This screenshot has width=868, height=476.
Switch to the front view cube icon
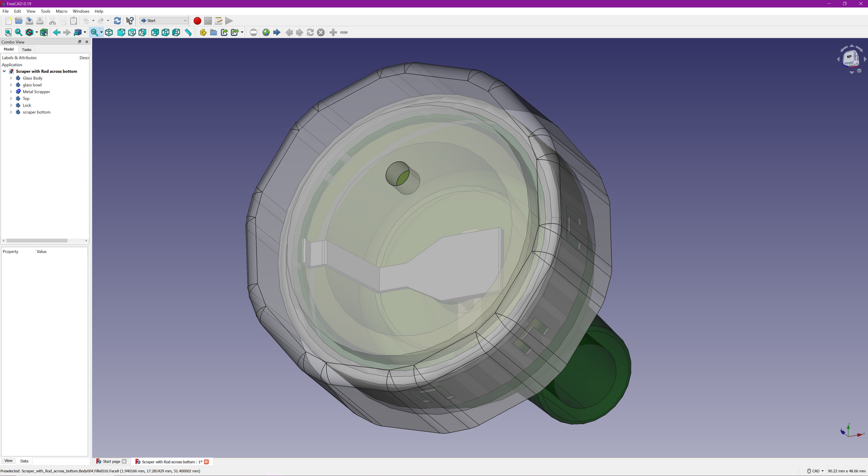pyautogui.click(x=121, y=32)
